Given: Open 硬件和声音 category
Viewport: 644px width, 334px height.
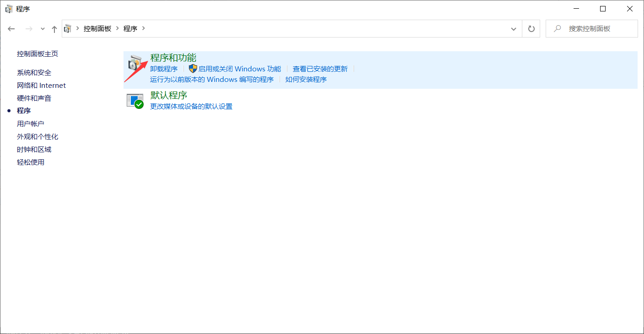Looking at the screenshot, I should coord(34,98).
